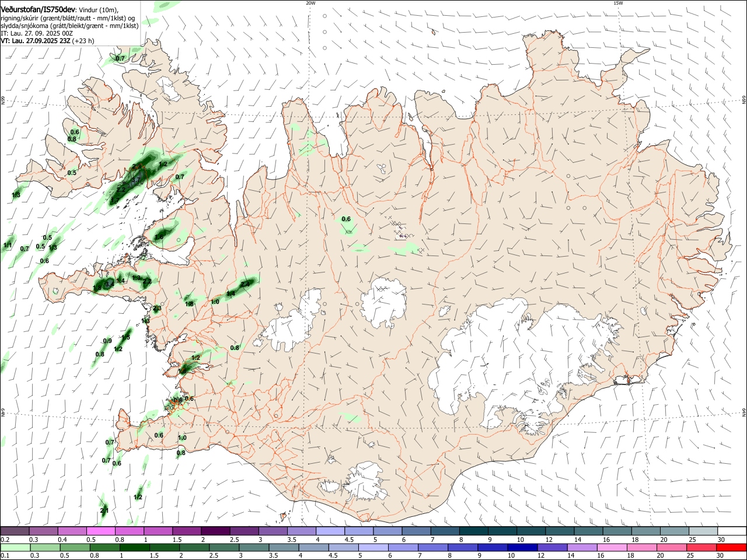Click the precipitation value '2.1' on the map
Viewport: 747px width, 560px height.
[104, 510]
